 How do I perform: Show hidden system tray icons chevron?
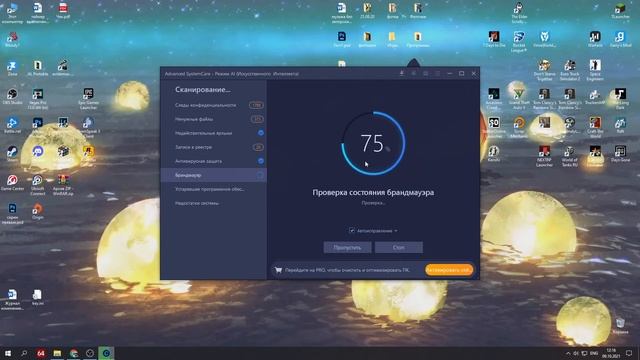pos(568,353)
